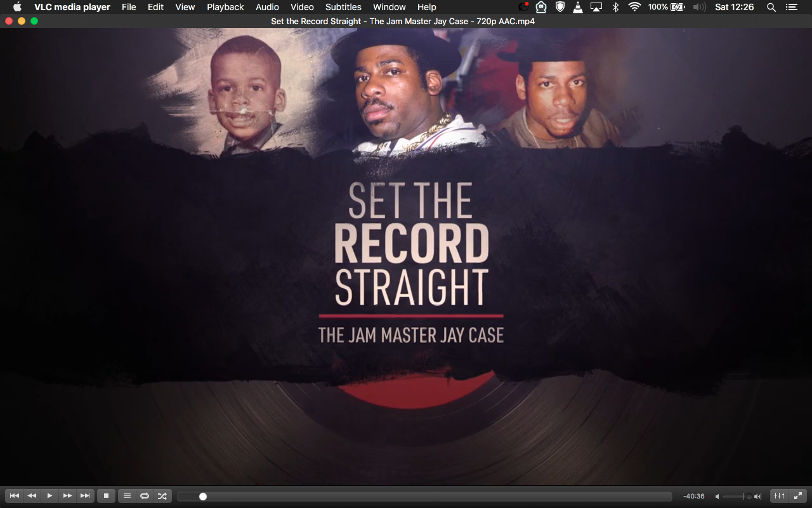Open the File menu

129,7
